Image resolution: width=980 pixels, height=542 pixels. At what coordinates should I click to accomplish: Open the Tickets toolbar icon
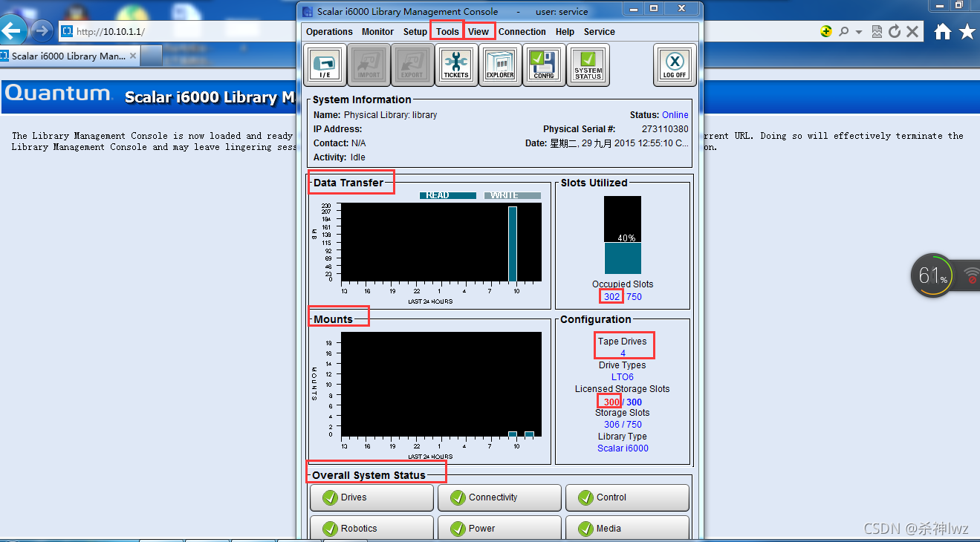[456, 65]
